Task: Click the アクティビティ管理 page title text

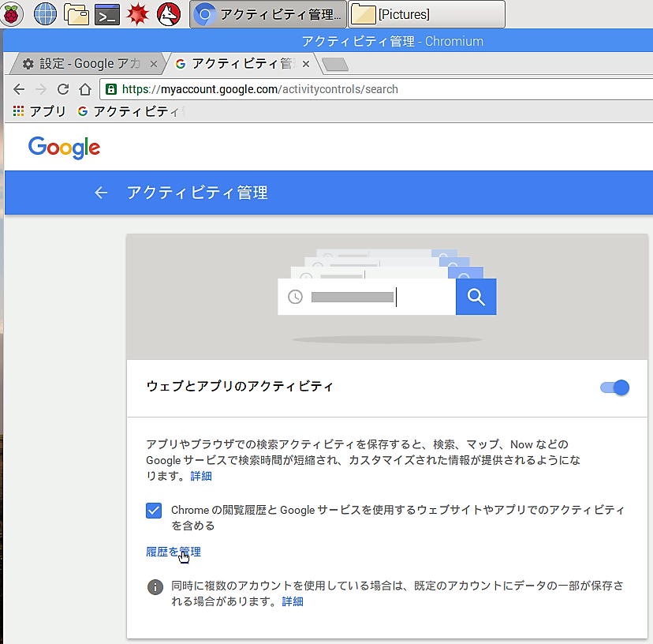Action: [x=197, y=193]
